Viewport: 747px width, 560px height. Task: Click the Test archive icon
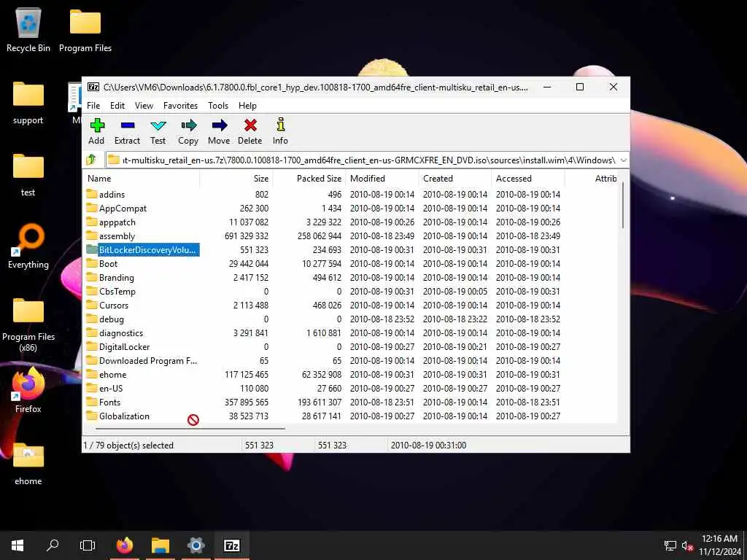[158, 125]
